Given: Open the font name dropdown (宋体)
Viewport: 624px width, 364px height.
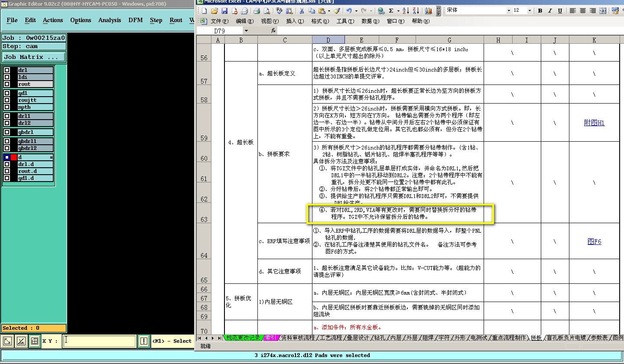Looking at the screenshot, I should click(x=508, y=11).
